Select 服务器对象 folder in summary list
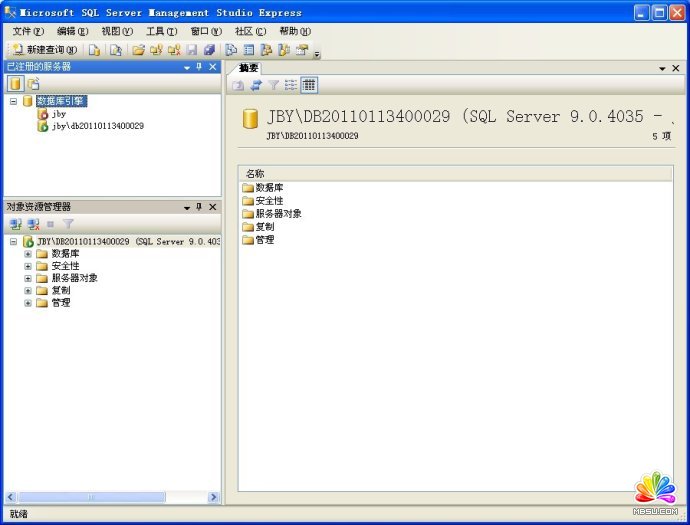The image size is (690, 525). pos(272,214)
